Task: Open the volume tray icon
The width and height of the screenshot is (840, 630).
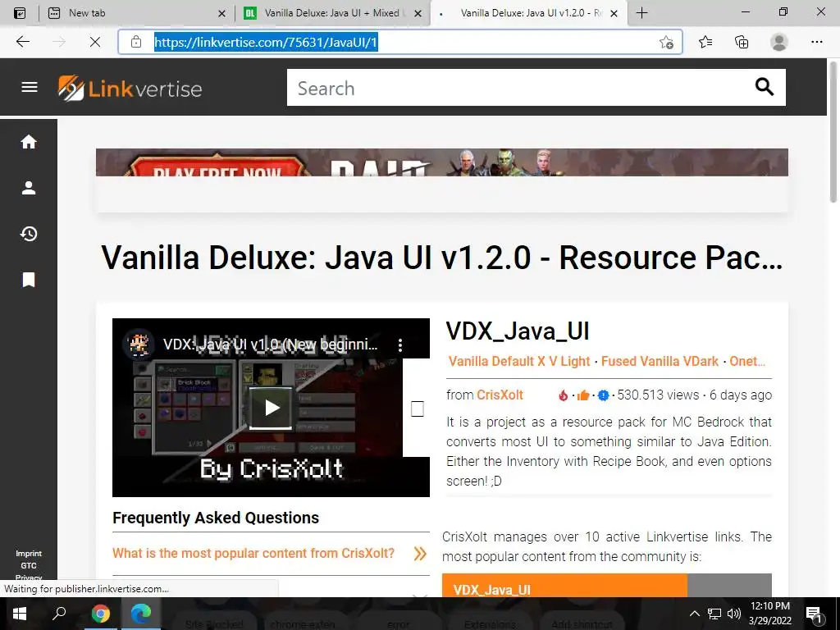Action: (734, 614)
